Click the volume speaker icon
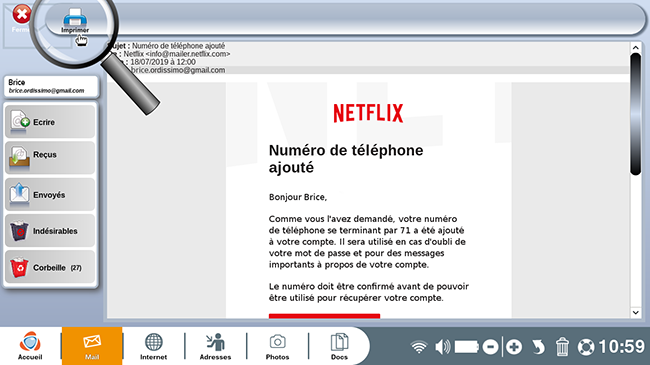 [x=443, y=347]
